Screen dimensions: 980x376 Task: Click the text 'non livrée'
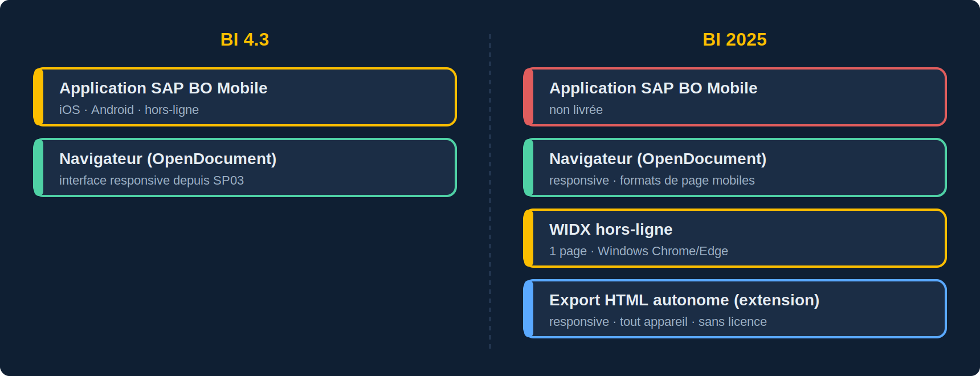tap(576, 110)
